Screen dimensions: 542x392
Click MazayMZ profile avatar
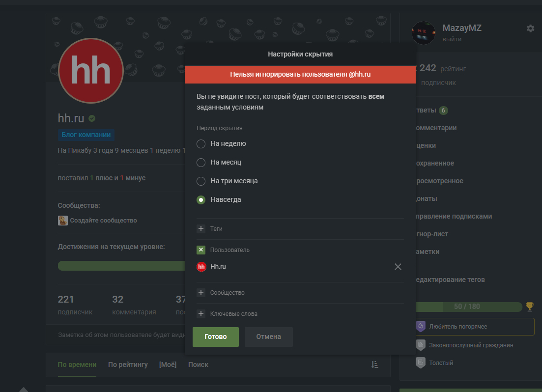424,33
